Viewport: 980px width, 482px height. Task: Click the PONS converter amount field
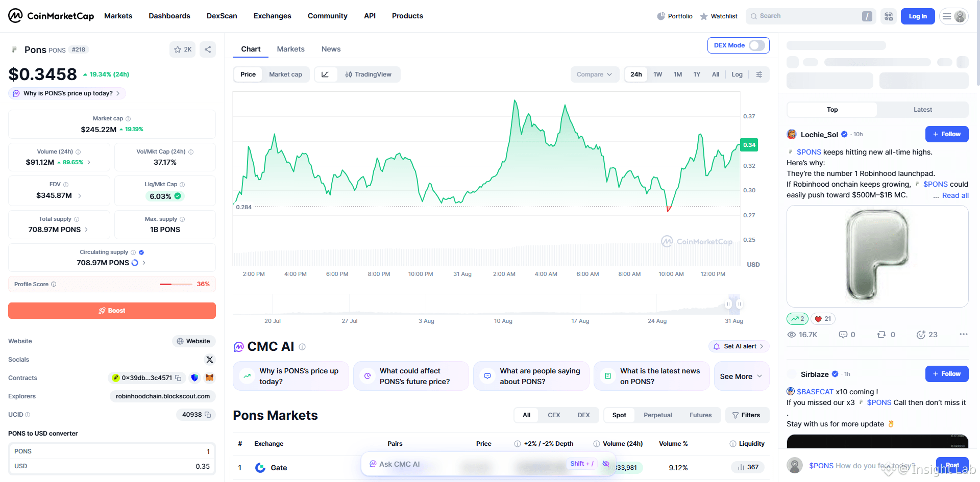coord(112,451)
